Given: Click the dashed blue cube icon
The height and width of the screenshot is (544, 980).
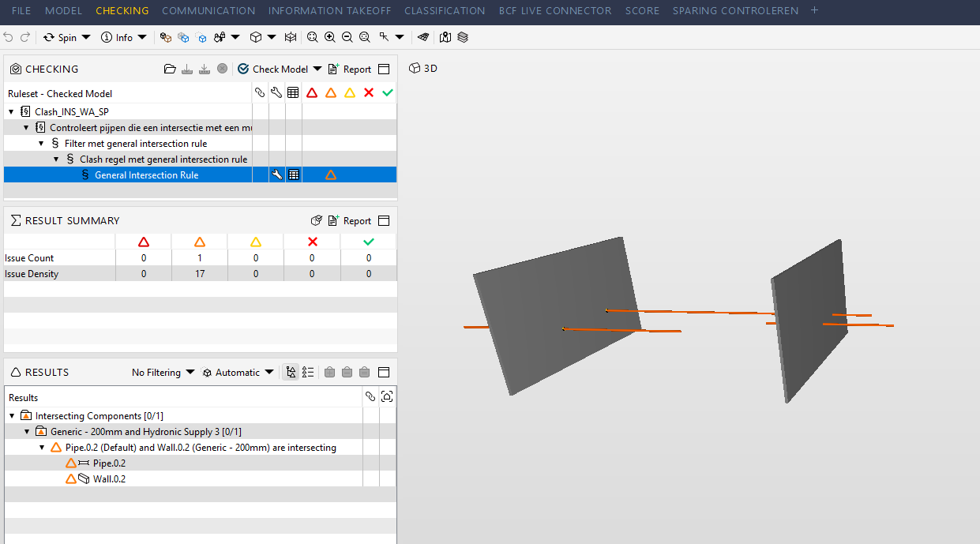Looking at the screenshot, I should [x=201, y=37].
